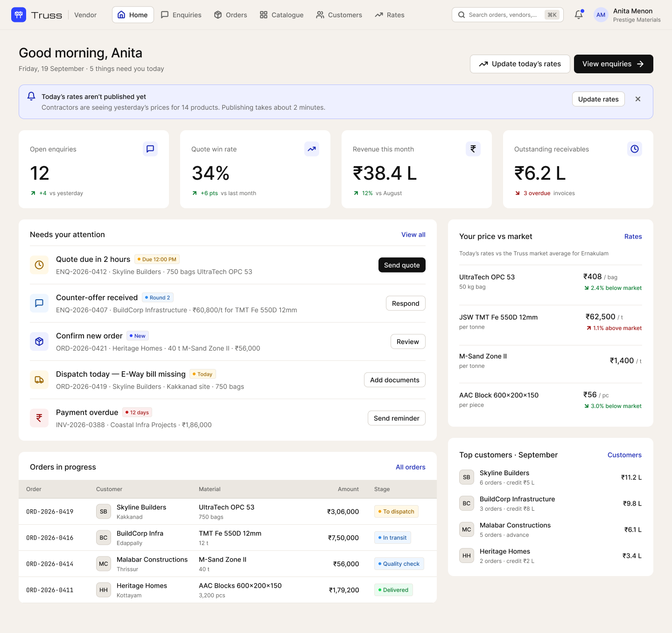Select the Malabar Constructions top customer row

pyautogui.click(x=551, y=529)
